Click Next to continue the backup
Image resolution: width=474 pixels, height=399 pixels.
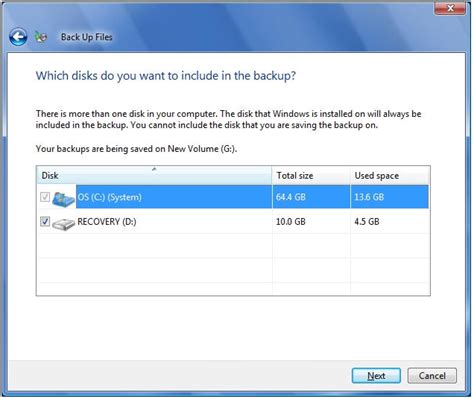(x=376, y=376)
